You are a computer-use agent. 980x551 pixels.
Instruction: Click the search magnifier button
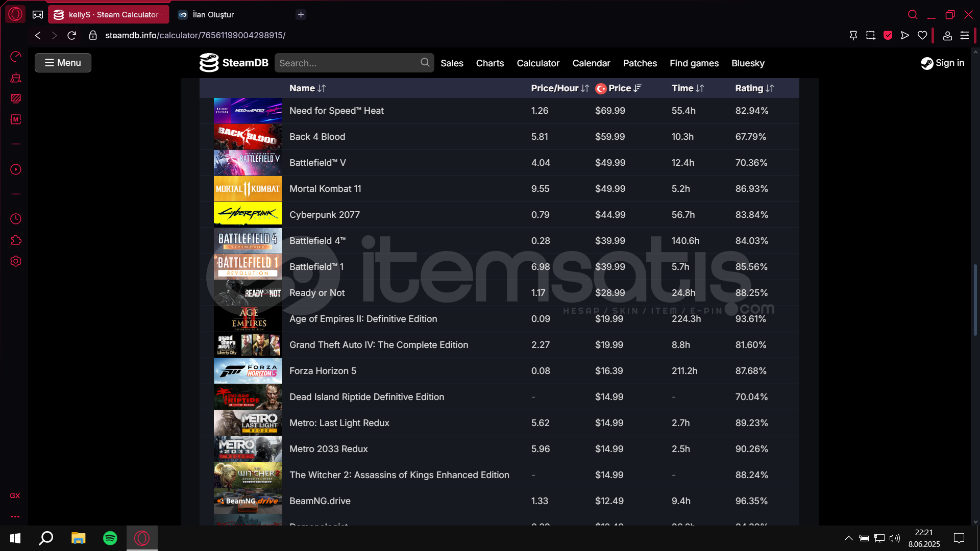pos(425,62)
